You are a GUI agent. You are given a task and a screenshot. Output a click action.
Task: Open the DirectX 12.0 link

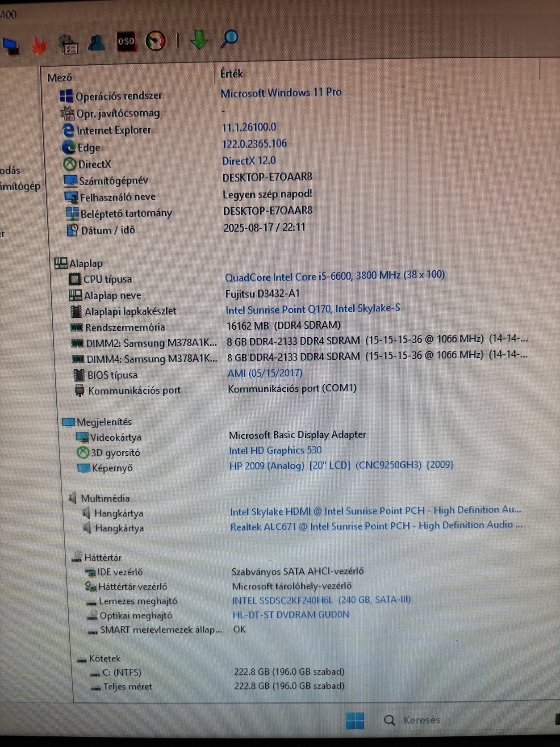[x=249, y=161]
